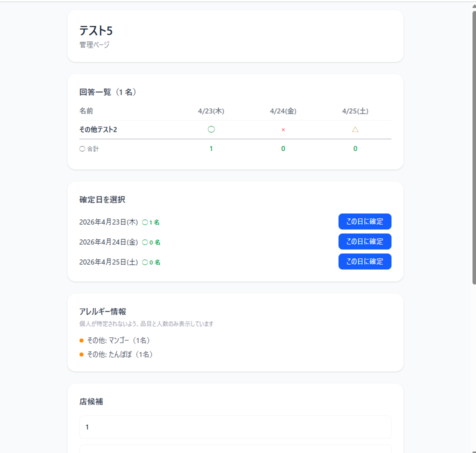Screen dimensions: 476x453
Task: Click the respondent name その他テスト2
Action: tap(98, 129)
